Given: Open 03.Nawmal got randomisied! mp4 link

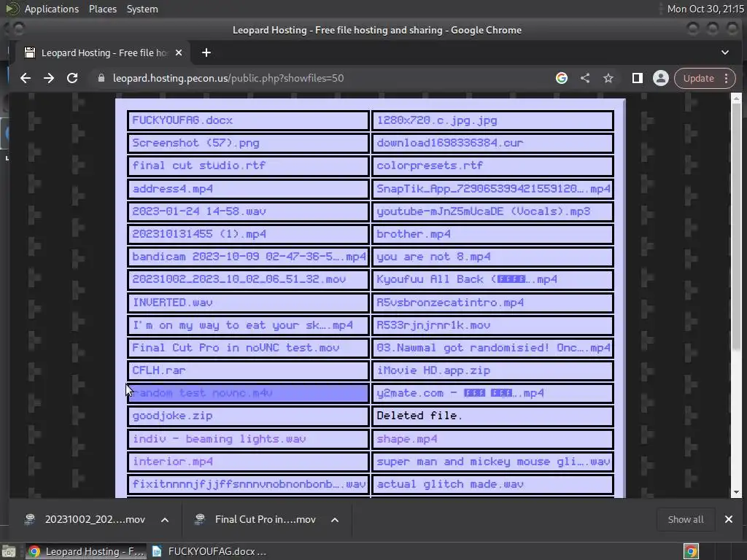Looking at the screenshot, I should pos(492,348).
